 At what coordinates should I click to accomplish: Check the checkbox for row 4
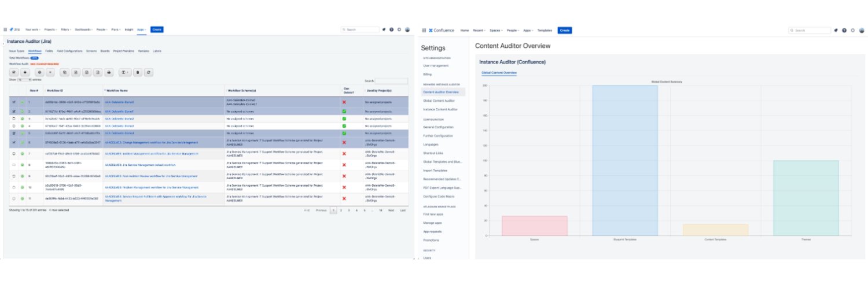tap(14, 125)
